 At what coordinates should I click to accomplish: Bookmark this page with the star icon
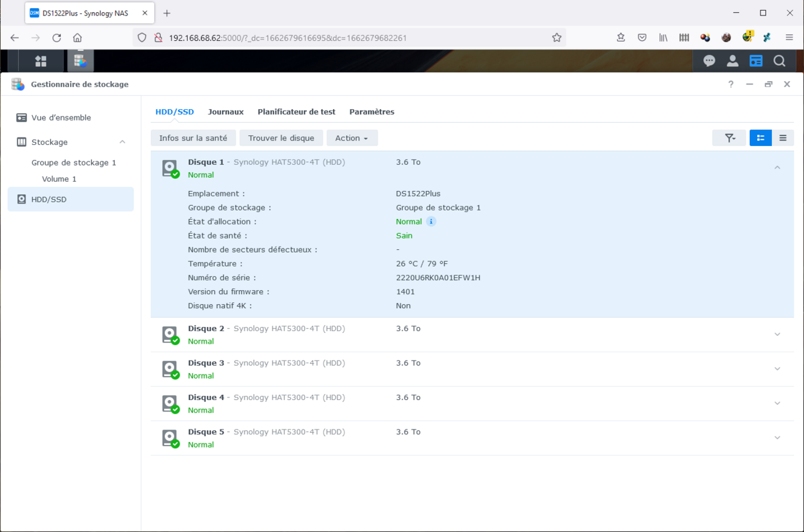pos(557,38)
